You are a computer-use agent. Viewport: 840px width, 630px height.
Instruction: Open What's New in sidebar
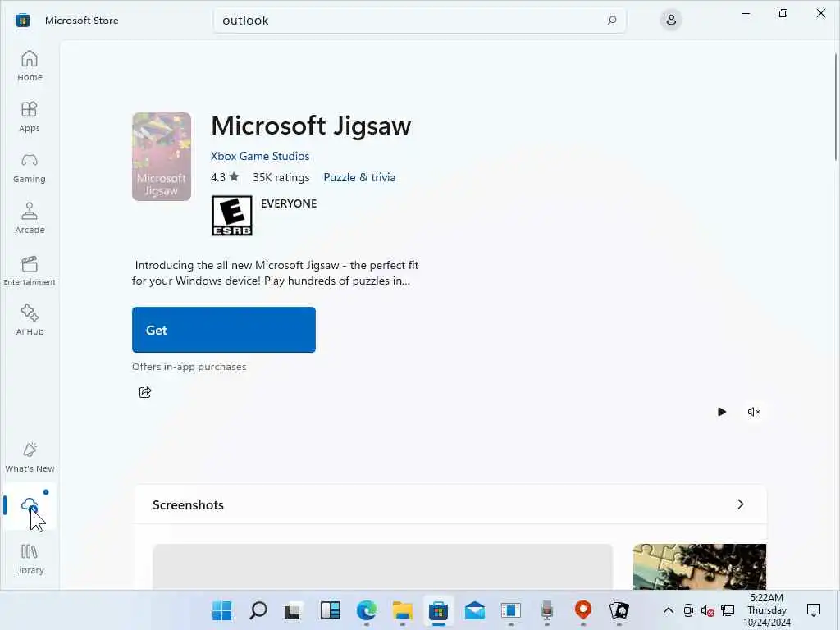click(x=30, y=458)
